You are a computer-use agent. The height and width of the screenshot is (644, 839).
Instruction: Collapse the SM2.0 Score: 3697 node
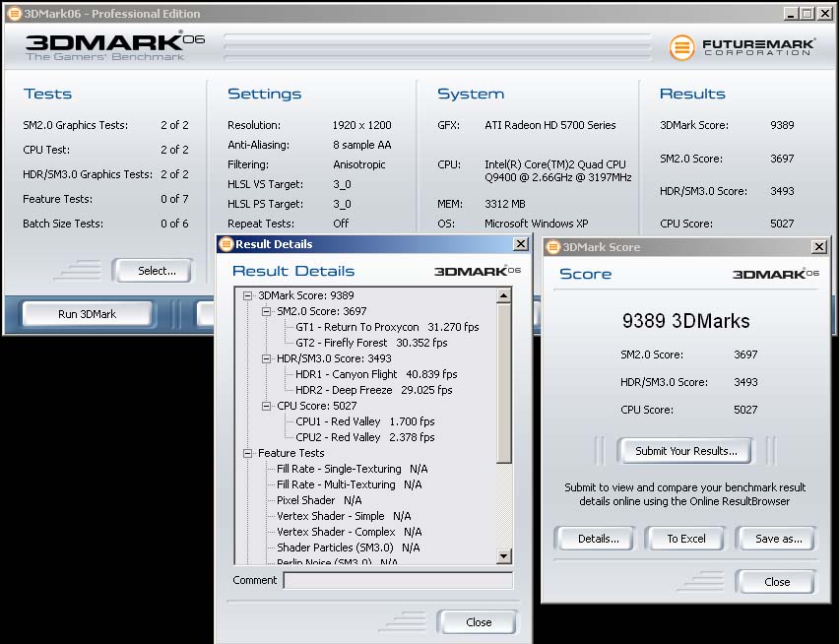click(266, 311)
